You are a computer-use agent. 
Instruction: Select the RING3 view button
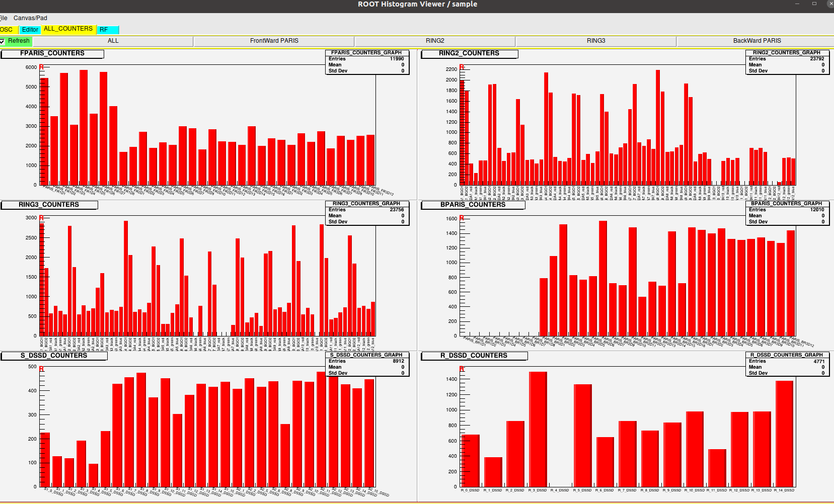[596, 41]
